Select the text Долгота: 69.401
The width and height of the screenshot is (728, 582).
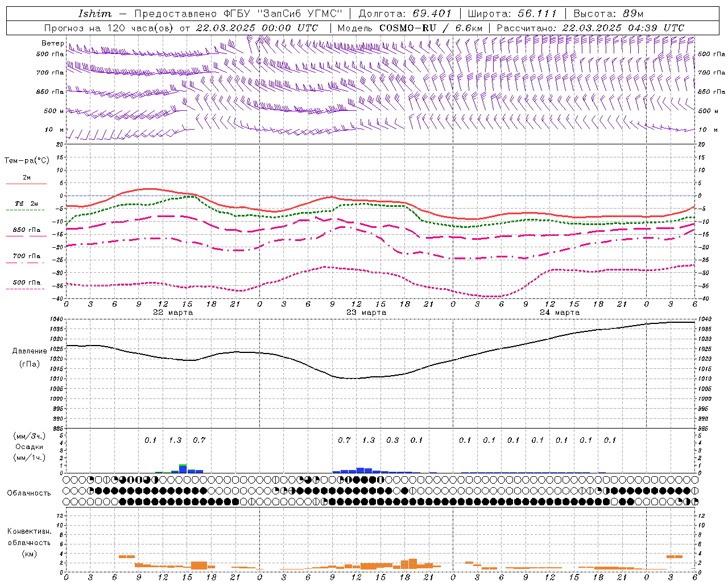coord(405,14)
